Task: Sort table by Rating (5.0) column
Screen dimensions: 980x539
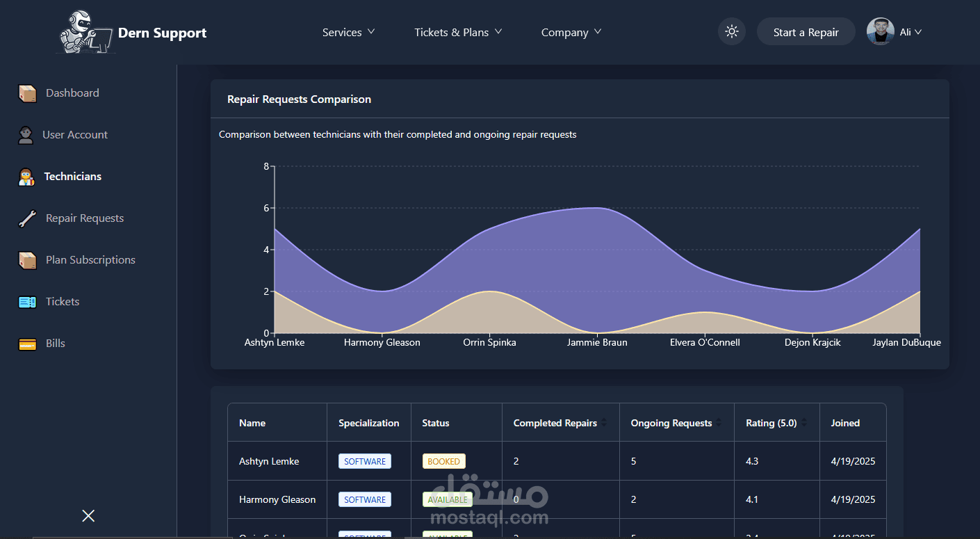Action: click(x=803, y=423)
